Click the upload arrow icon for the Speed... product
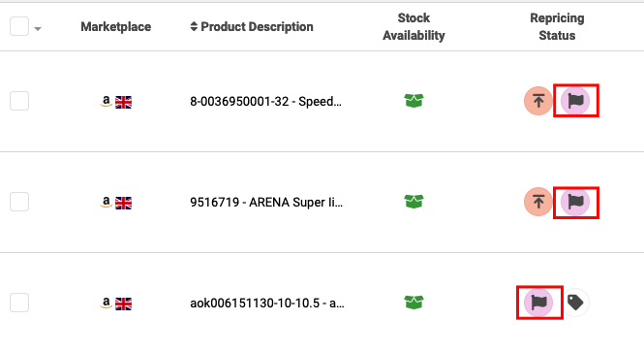The image size is (644, 352). 538,101
